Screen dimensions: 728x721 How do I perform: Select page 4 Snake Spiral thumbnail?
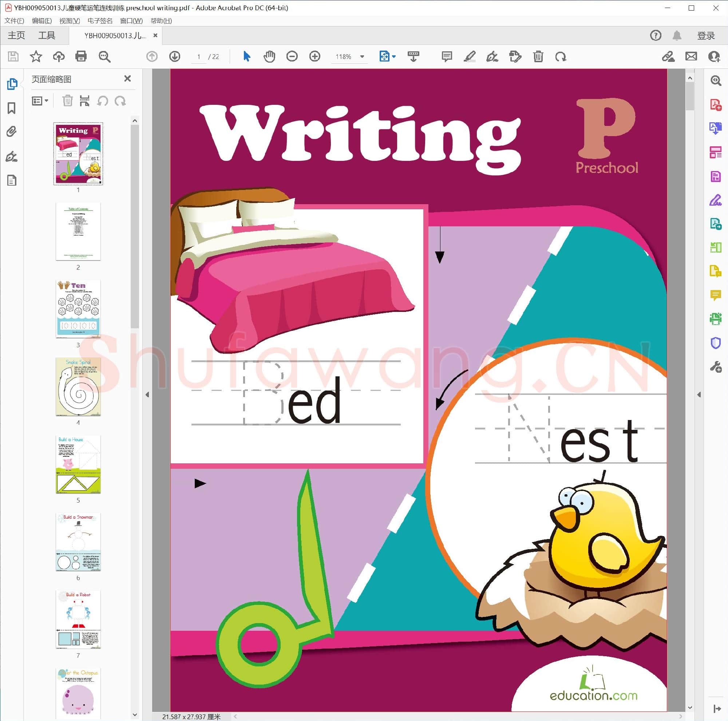tap(78, 388)
